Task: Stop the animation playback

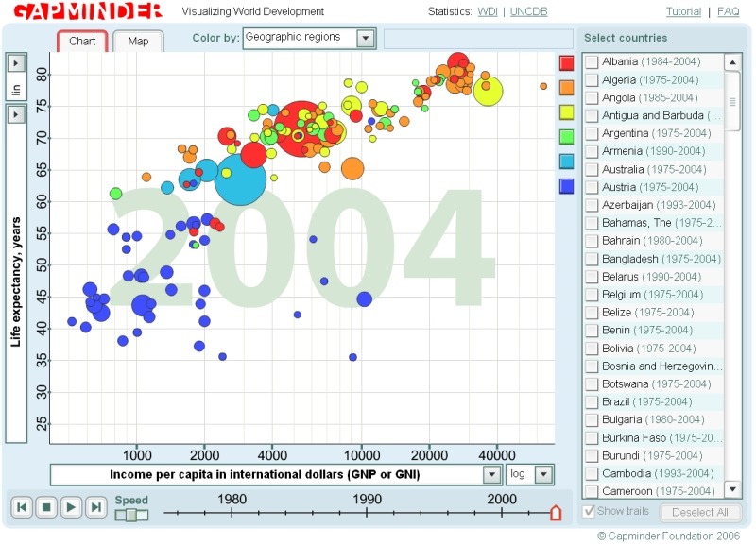Action: (46, 507)
